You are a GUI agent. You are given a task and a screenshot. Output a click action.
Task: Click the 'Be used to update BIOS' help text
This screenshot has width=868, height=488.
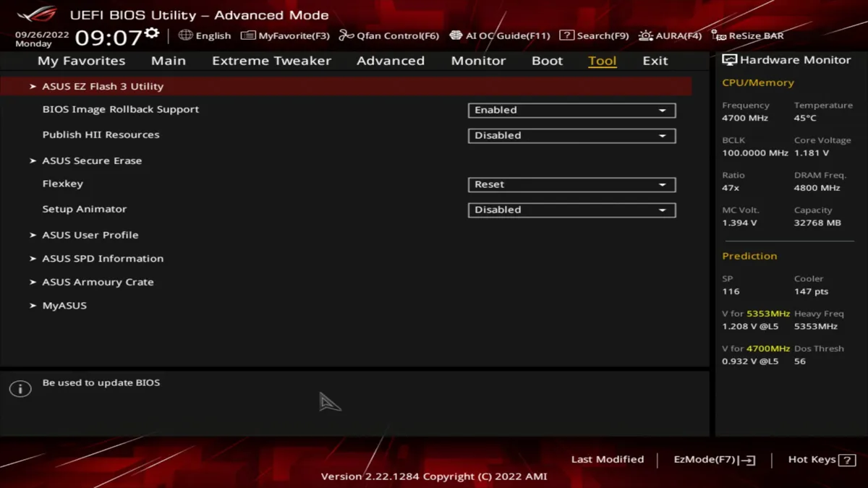point(101,382)
